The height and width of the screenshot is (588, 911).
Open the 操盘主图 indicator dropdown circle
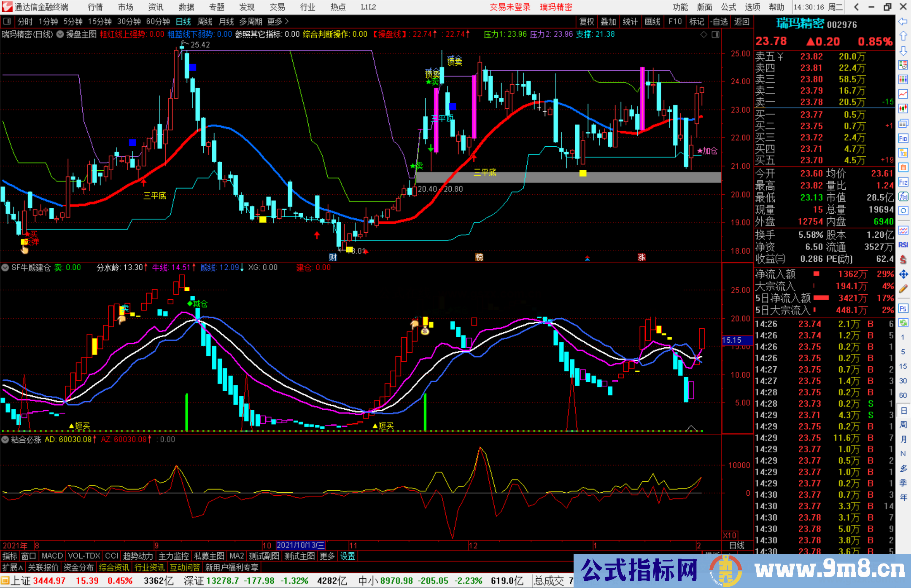[60, 34]
